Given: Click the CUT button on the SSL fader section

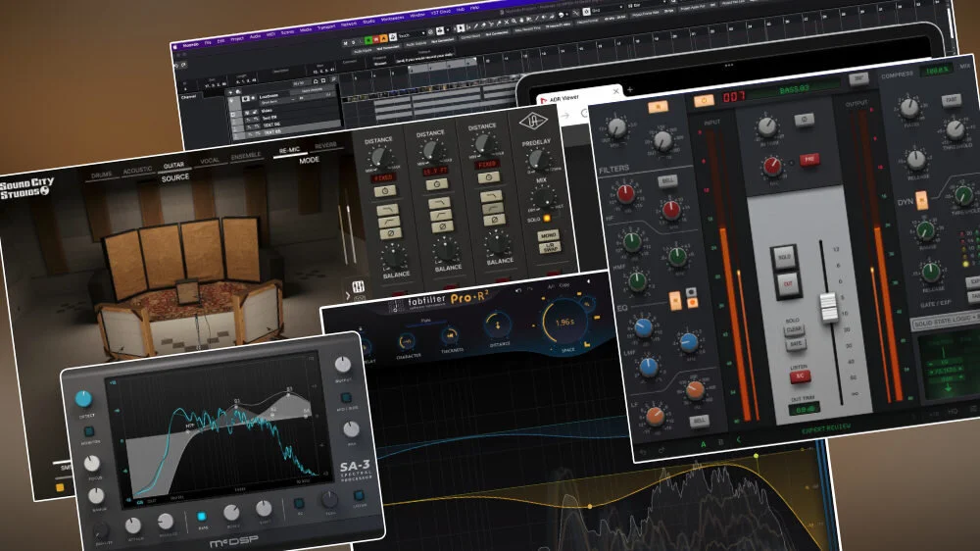Looking at the screenshot, I should [x=788, y=284].
